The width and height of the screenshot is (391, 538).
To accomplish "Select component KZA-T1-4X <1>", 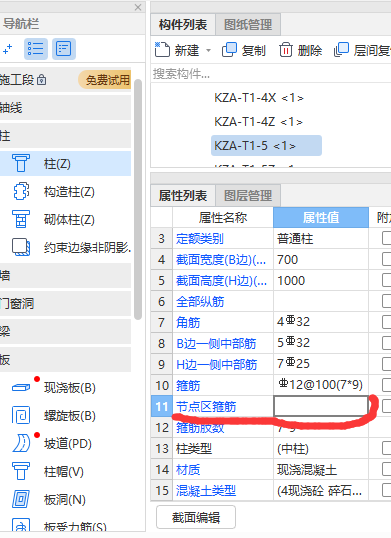I will tap(259, 98).
